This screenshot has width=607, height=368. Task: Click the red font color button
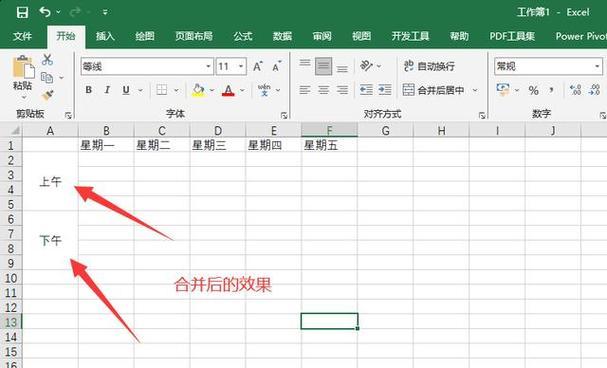tap(228, 90)
